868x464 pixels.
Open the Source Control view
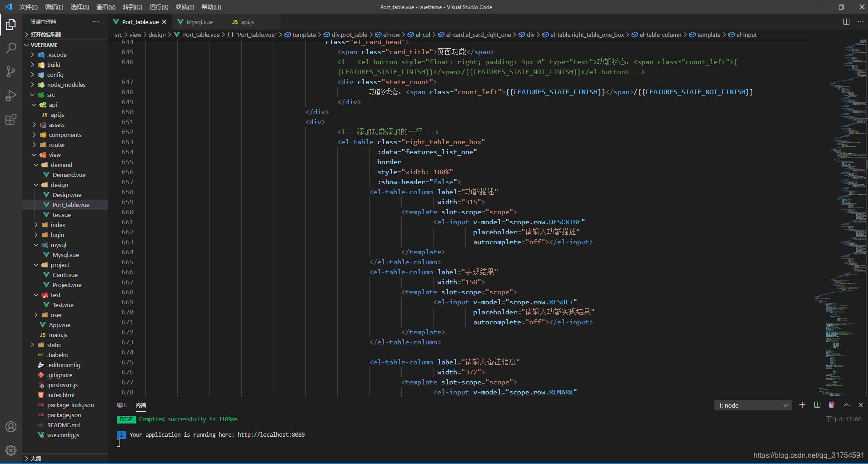pos(11,71)
